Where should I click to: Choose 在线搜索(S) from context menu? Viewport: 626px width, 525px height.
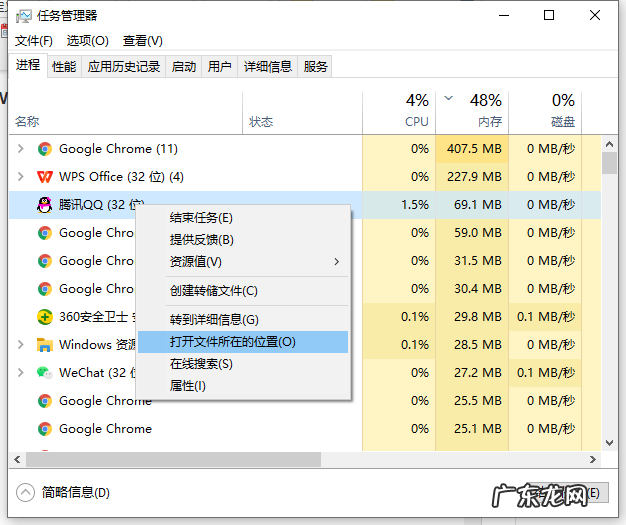click(x=243, y=364)
